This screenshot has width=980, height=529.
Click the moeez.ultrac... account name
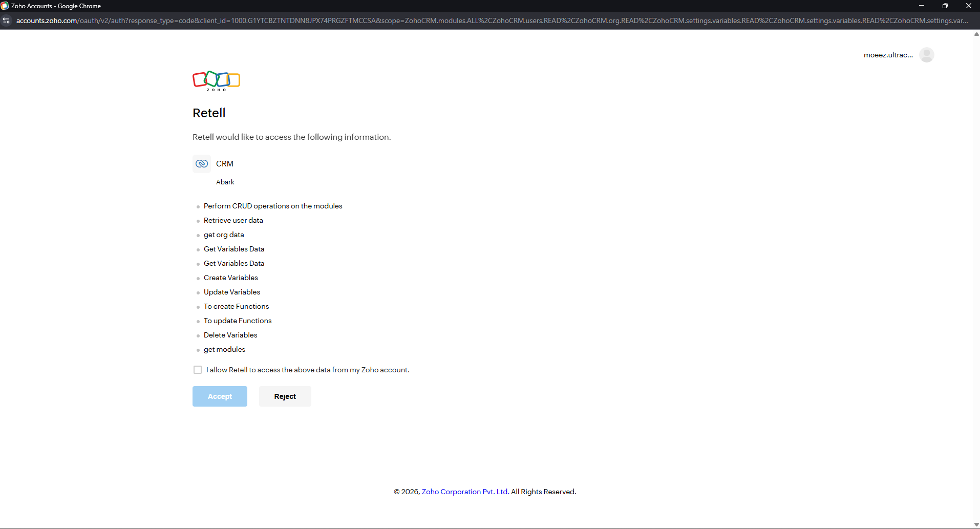(x=888, y=55)
